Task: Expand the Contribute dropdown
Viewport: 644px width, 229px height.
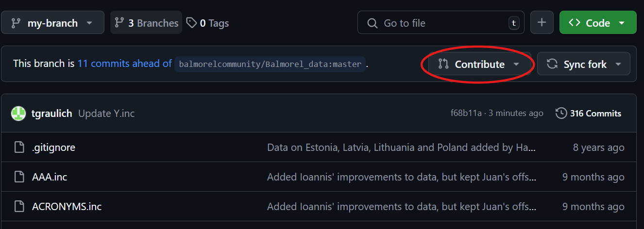Action: coord(479,64)
